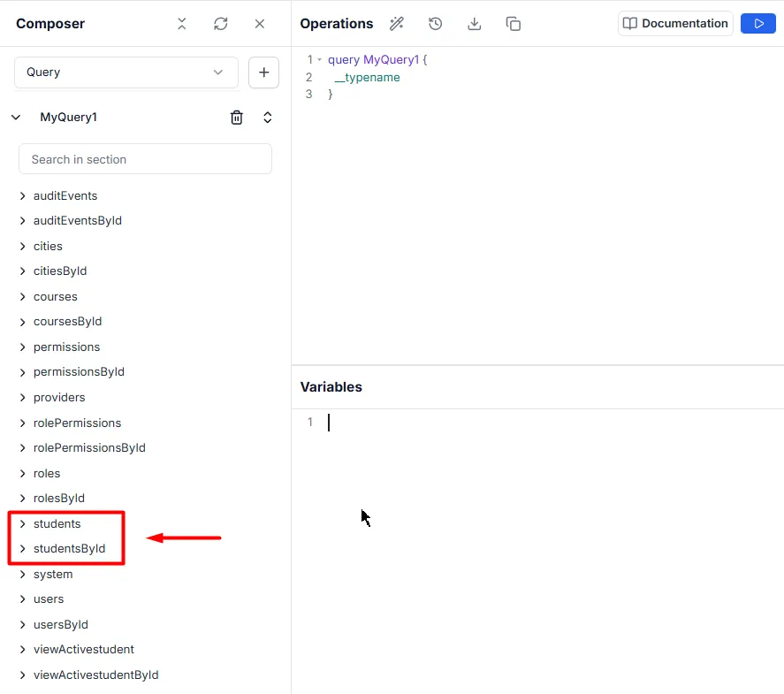Copy the operation using copy icon

coord(514,24)
